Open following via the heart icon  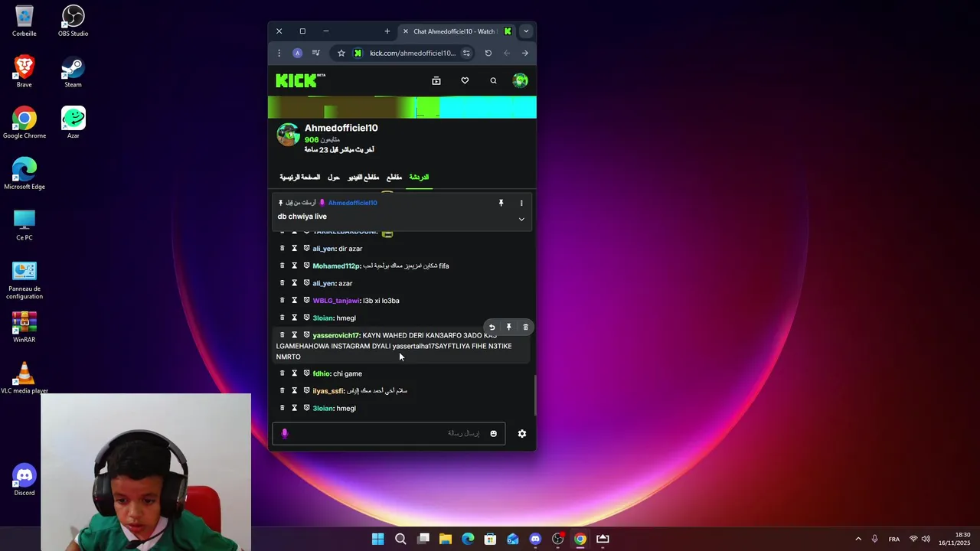pos(465,80)
